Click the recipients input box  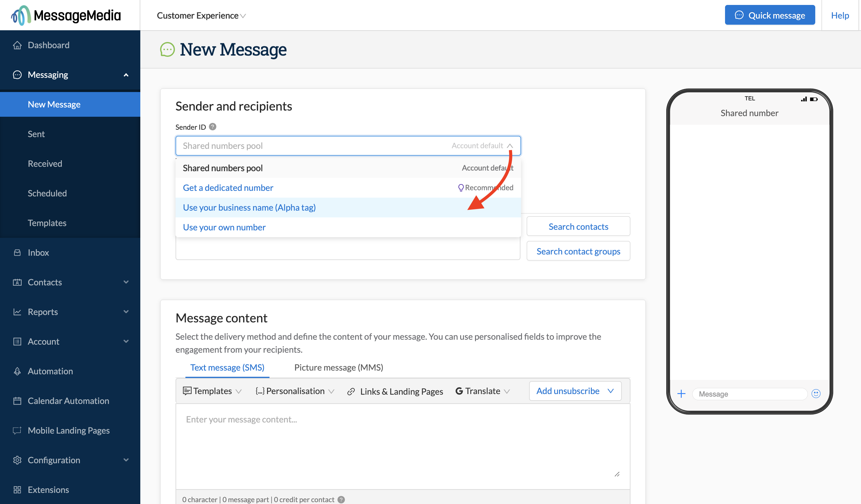(x=348, y=248)
